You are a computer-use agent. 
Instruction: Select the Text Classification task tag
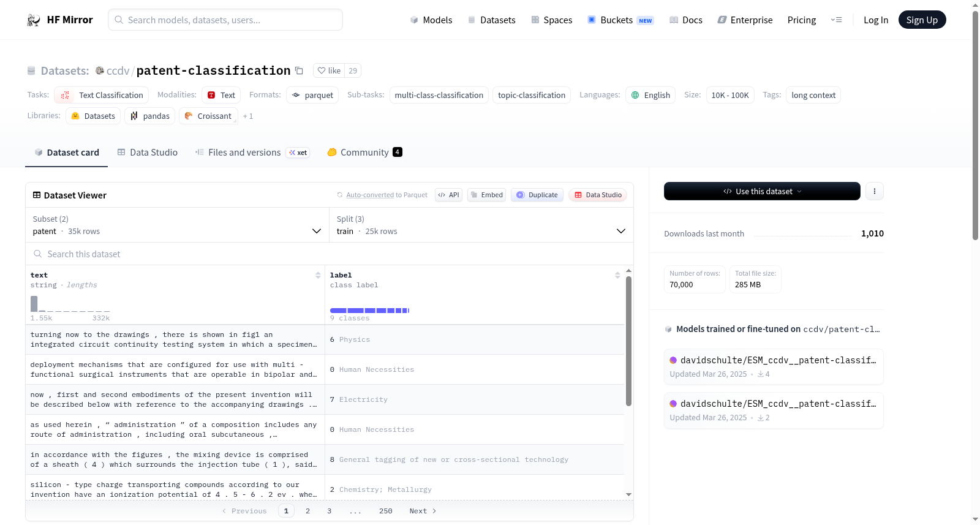102,95
